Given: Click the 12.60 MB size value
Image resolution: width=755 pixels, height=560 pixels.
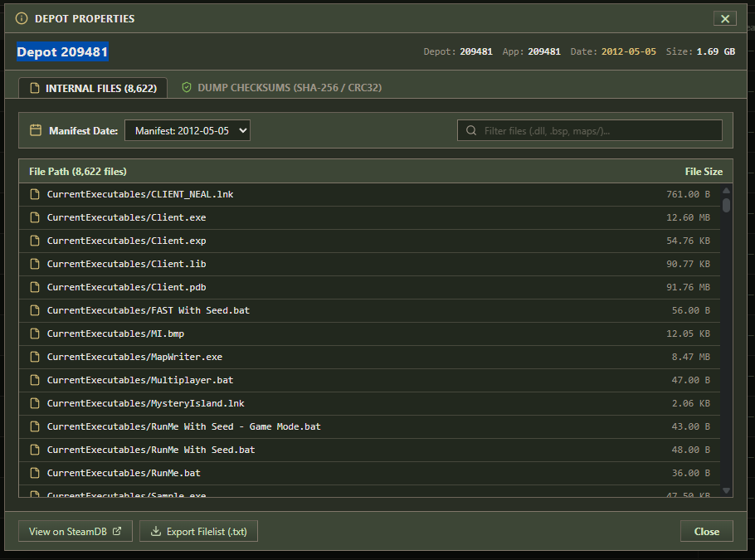Looking at the screenshot, I should pyautogui.click(x=688, y=217).
